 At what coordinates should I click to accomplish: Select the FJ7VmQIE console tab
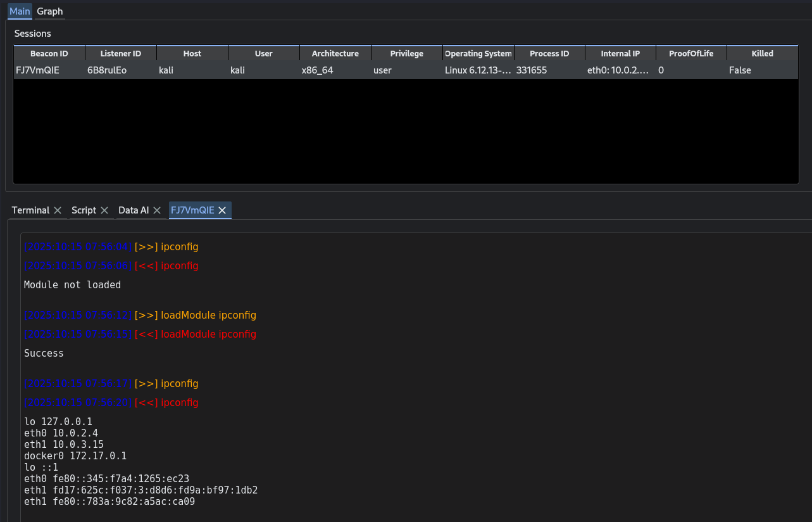tap(192, 210)
